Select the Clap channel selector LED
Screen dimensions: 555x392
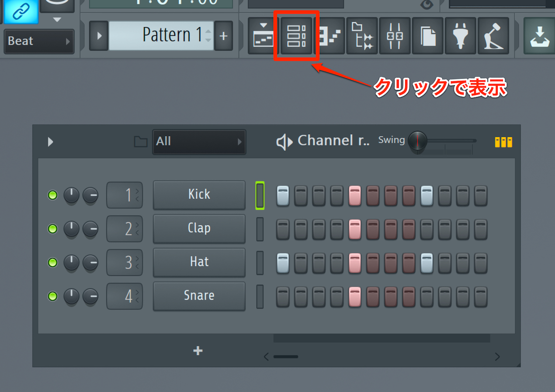pos(260,229)
